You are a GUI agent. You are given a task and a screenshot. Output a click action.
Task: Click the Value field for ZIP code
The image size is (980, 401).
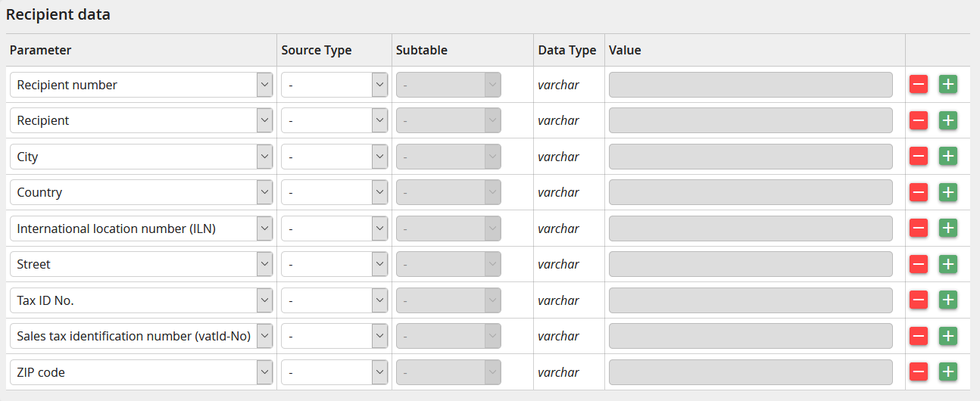pyautogui.click(x=751, y=372)
